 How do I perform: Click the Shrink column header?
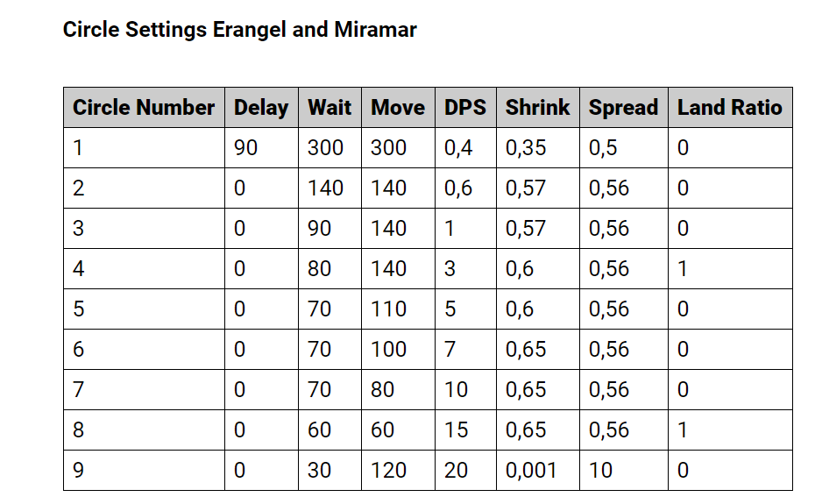pyautogui.click(x=538, y=108)
